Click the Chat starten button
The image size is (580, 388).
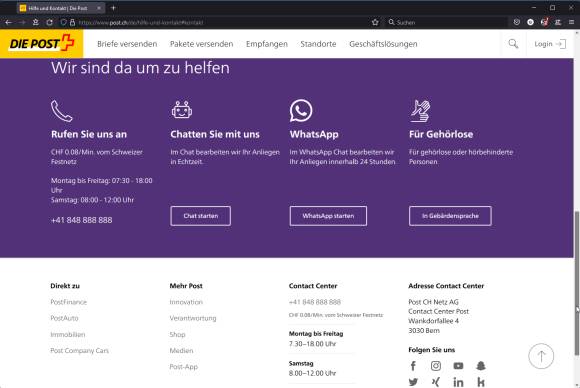point(200,216)
